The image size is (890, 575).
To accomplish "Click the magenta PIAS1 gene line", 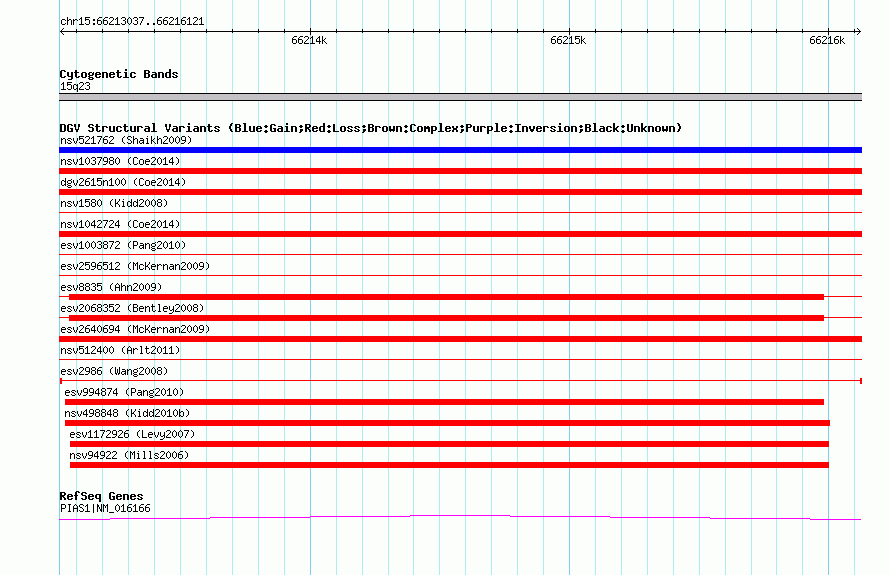I will 460,517.
